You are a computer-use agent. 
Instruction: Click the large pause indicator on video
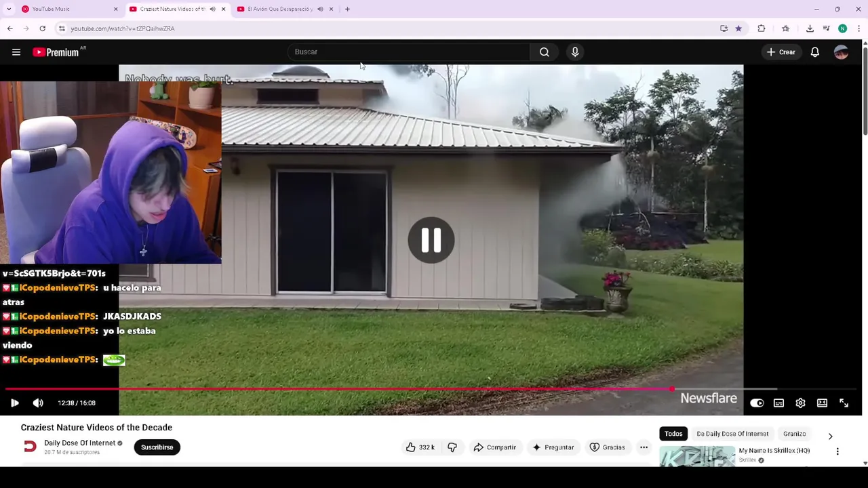point(431,240)
